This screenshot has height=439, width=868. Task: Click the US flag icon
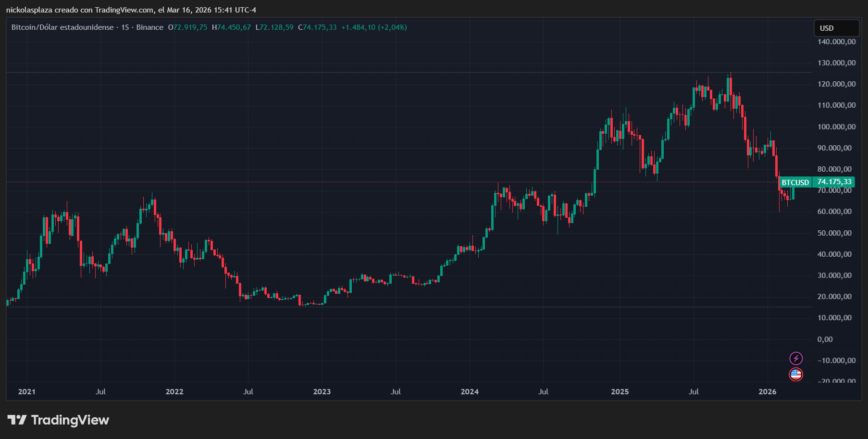796,374
